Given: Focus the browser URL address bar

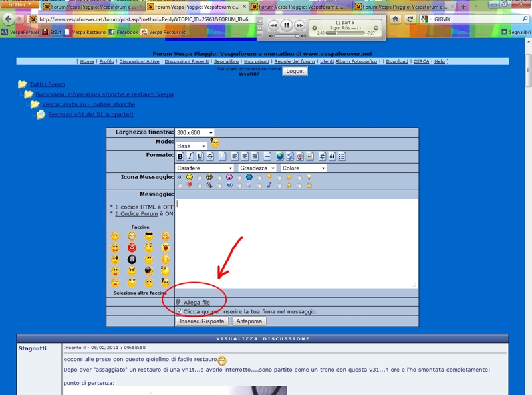Looking at the screenshot, I should [144, 19].
